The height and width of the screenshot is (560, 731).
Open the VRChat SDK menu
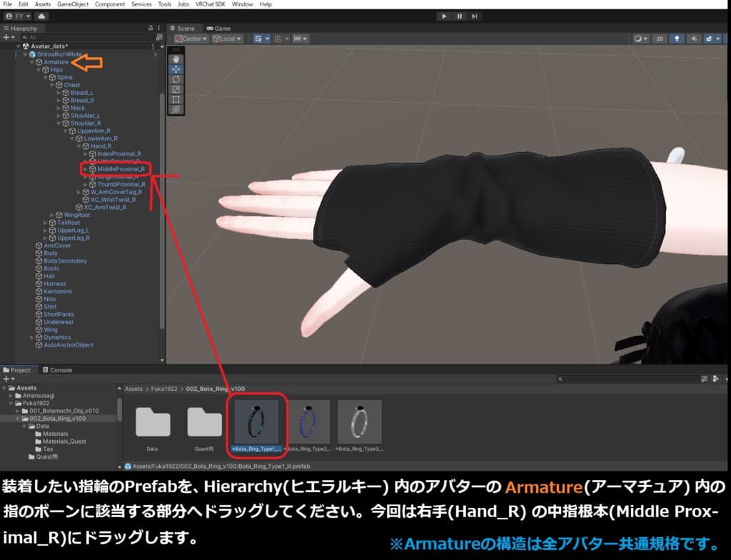click(x=211, y=4)
